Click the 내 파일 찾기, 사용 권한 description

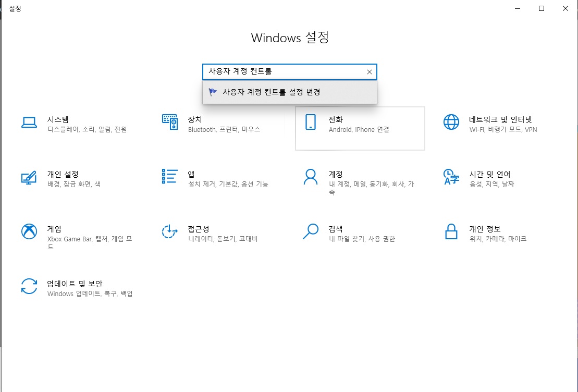[x=362, y=239]
